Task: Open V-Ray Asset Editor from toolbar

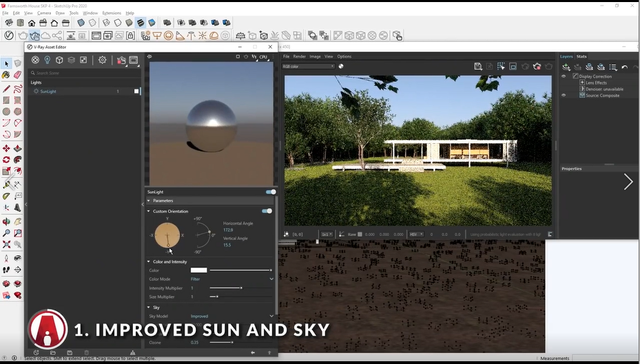Action: (x=8, y=36)
